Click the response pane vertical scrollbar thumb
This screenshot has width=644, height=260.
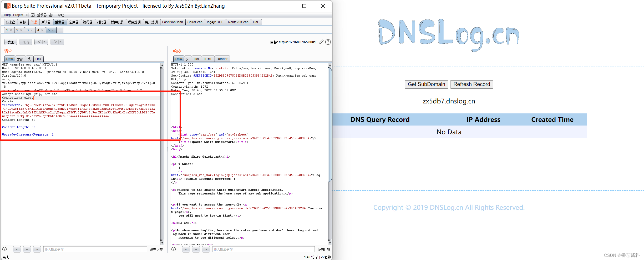pyautogui.click(x=330, y=124)
